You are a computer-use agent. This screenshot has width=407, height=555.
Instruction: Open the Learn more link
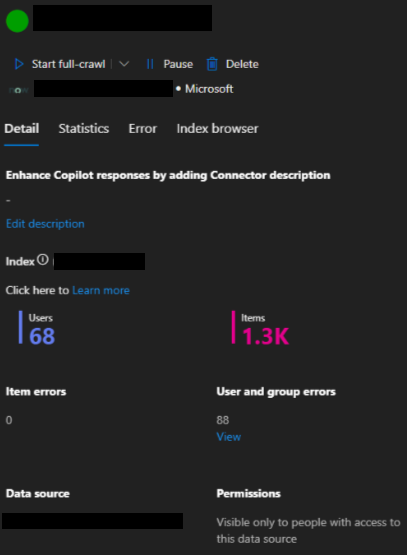(x=101, y=290)
